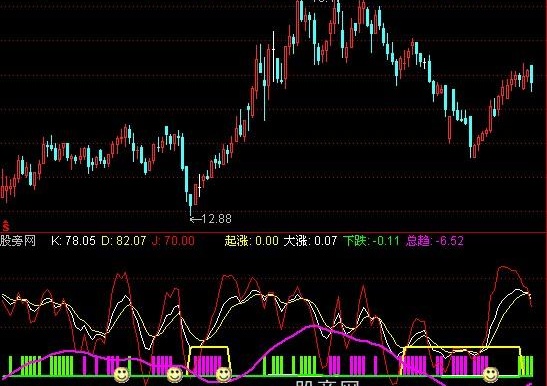547x386 pixels.
Task: Select the 大涨: 0.07 readout
Action: click(310, 241)
